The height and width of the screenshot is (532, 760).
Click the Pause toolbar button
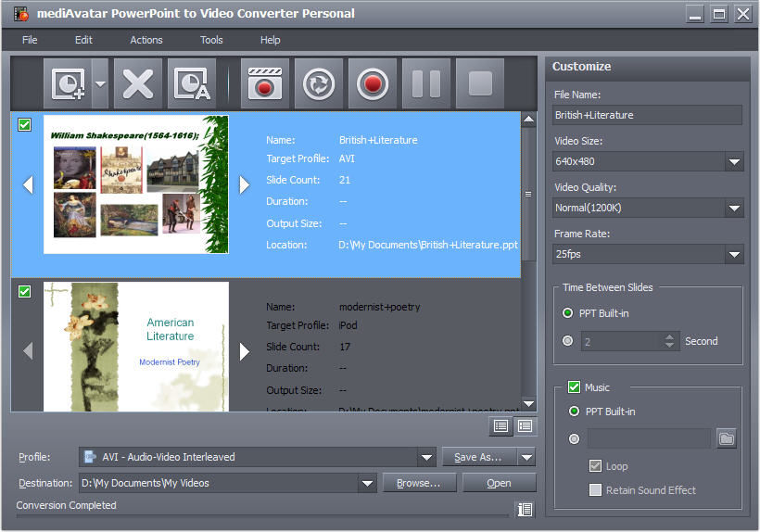click(426, 83)
